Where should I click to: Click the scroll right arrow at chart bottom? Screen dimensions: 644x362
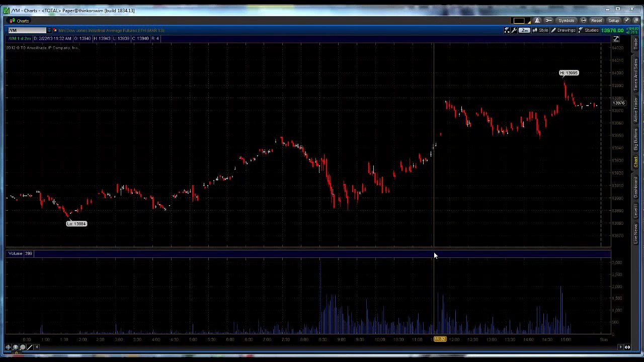pyautogui.click(x=620, y=347)
